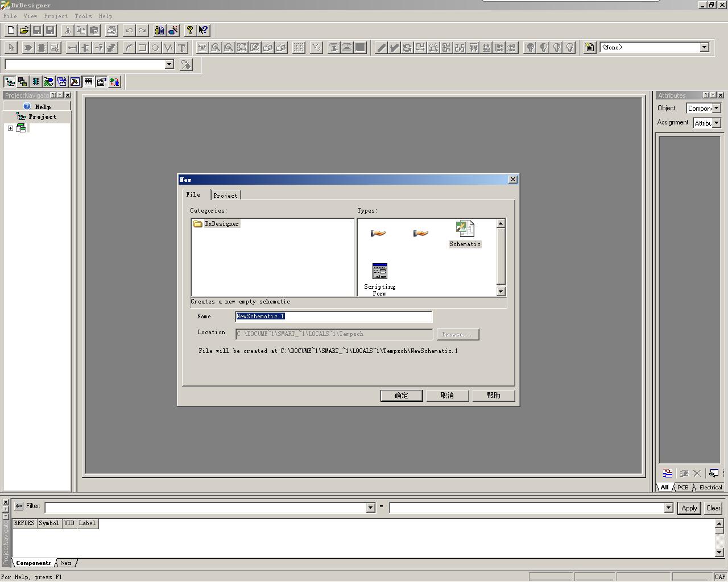The image size is (728, 582).
Task: Select the Text tool icon
Action: click(x=181, y=48)
